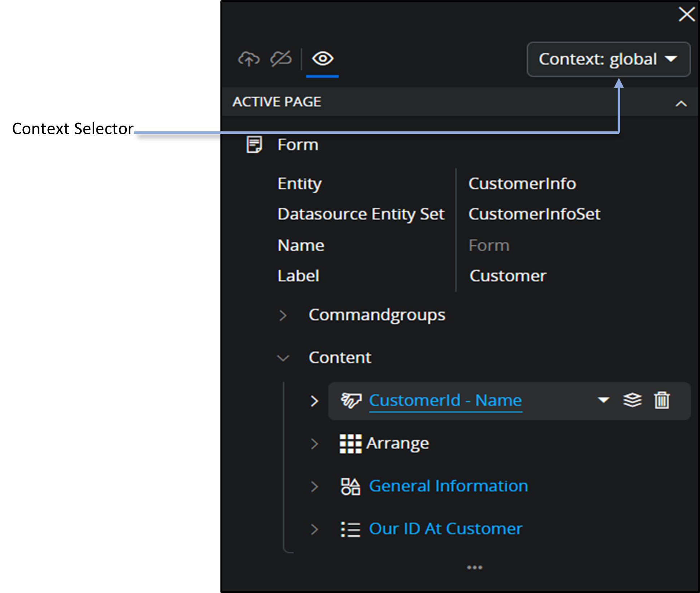700x593 pixels.
Task: Click the layers stack icon
Action: tap(632, 400)
